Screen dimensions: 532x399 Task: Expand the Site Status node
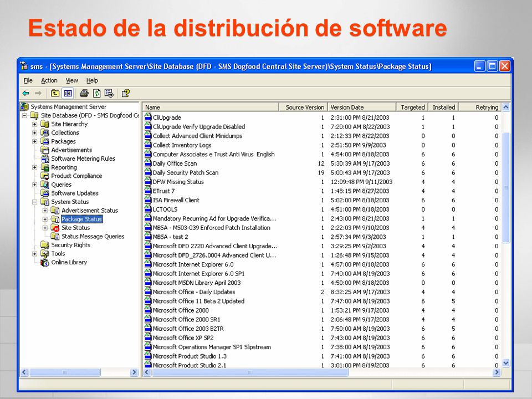[x=45, y=228]
